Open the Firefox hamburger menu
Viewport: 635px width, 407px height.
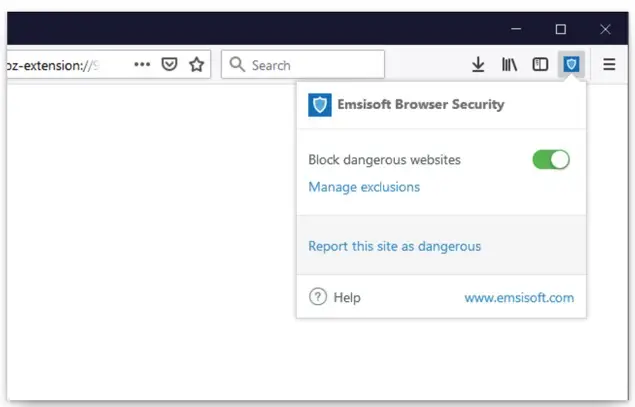coord(609,64)
